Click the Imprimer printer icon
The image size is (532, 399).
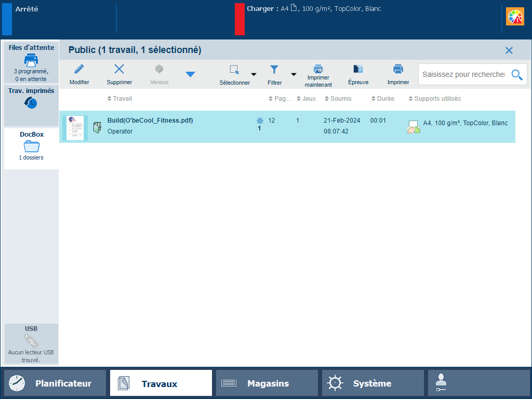(x=398, y=70)
